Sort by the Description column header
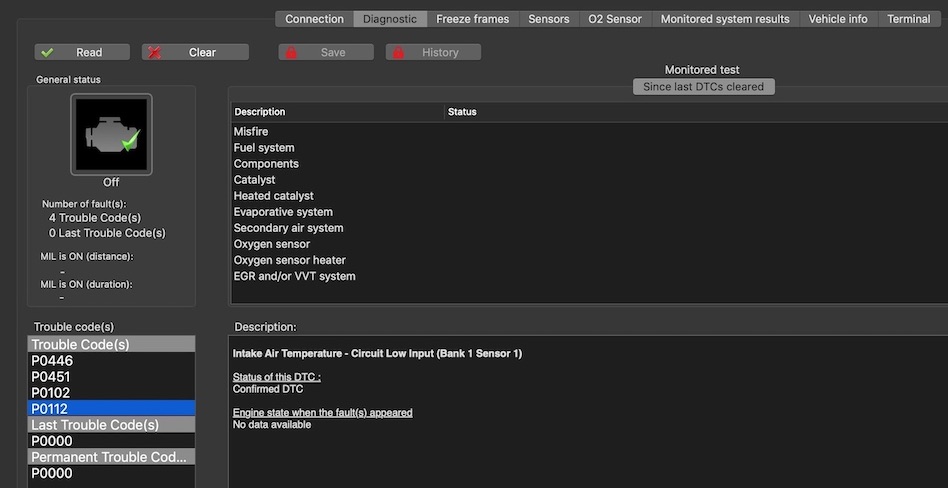Screen dimensions: 948x488 (x=260, y=112)
